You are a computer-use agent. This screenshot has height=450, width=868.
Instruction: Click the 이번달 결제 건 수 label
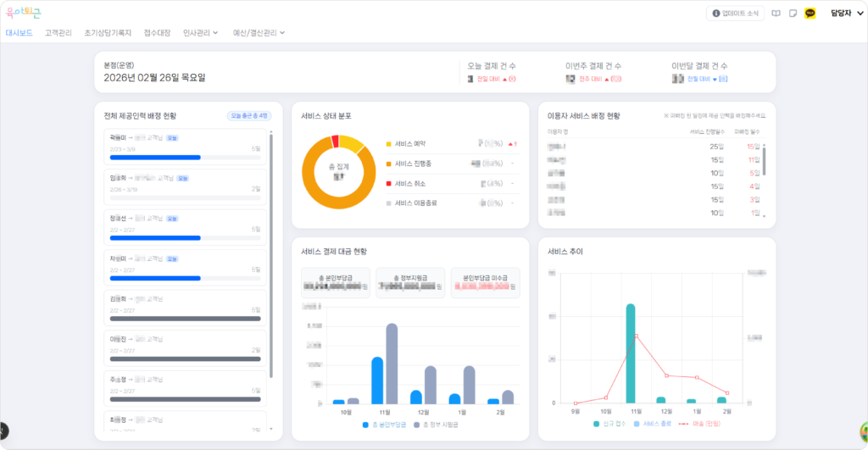click(699, 66)
